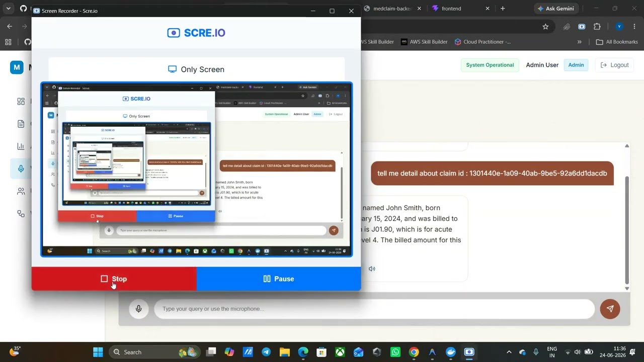Image resolution: width=644 pixels, height=362 pixels.
Task: Click the SCRE.IO logo in recorder window
Action: click(196, 33)
